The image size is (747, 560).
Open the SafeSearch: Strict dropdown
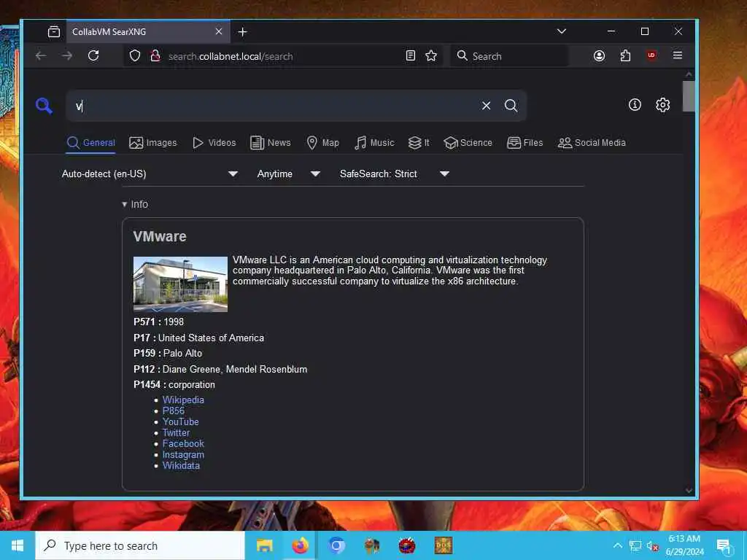click(x=395, y=174)
